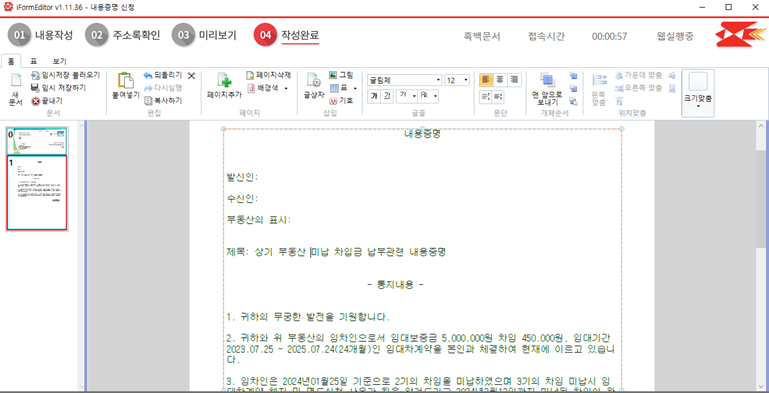Screen dimensions: 769x393
Task: Click the 내용증명 title in document
Action: click(x=422, y=134)
